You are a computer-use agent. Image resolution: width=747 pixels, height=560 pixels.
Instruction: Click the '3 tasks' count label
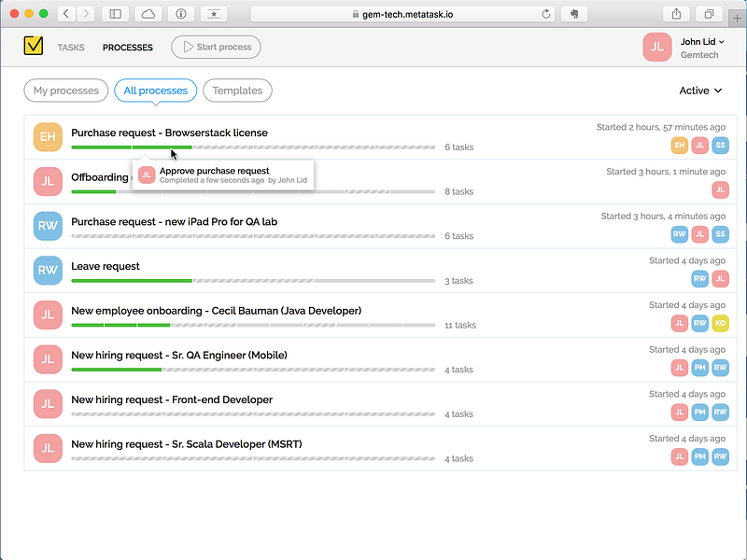[458, 281]
